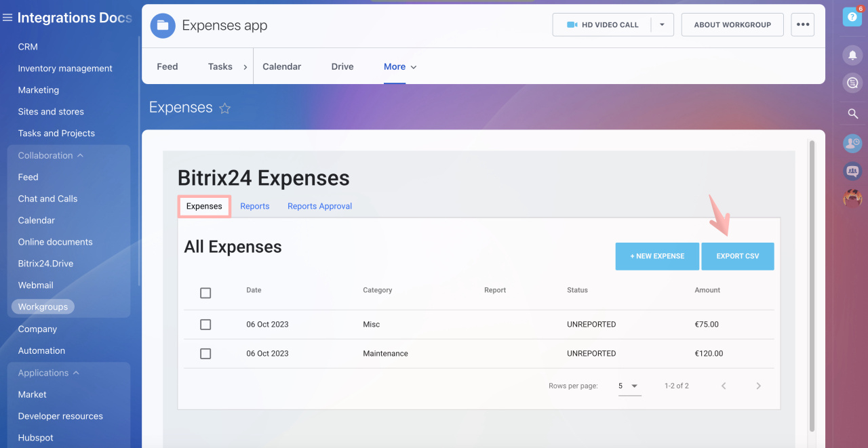This screenshot has height=448, width=868.
Task: Open Online documents in sidebar
Action: click(x=55, y=242)
